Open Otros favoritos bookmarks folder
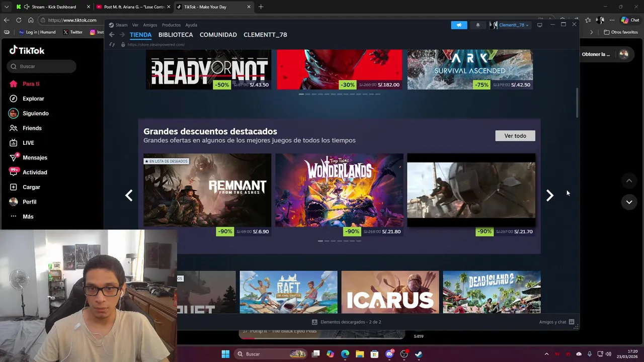The height and width of the screenshot is (362, 644). pos(621,32)
